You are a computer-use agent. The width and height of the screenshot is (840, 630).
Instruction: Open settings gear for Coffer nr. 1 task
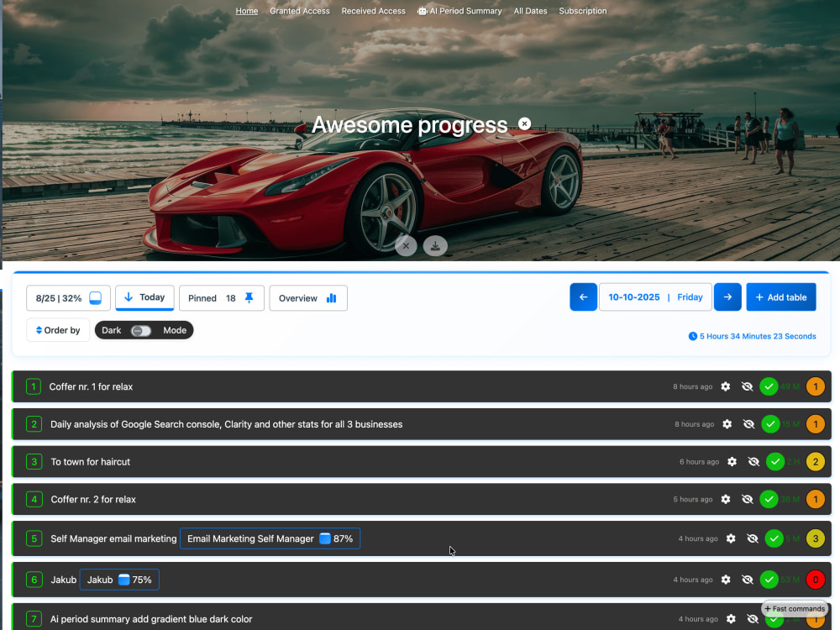pyautogui.click(x=726, y=386)
